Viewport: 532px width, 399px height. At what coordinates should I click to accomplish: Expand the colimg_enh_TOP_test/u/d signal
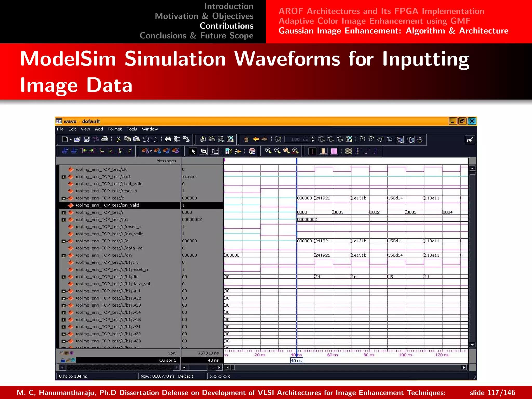coord(63,241)
